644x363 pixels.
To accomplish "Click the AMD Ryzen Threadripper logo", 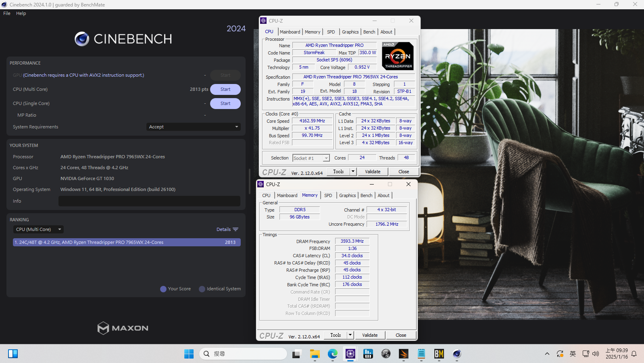I will (x=398, y=56).
